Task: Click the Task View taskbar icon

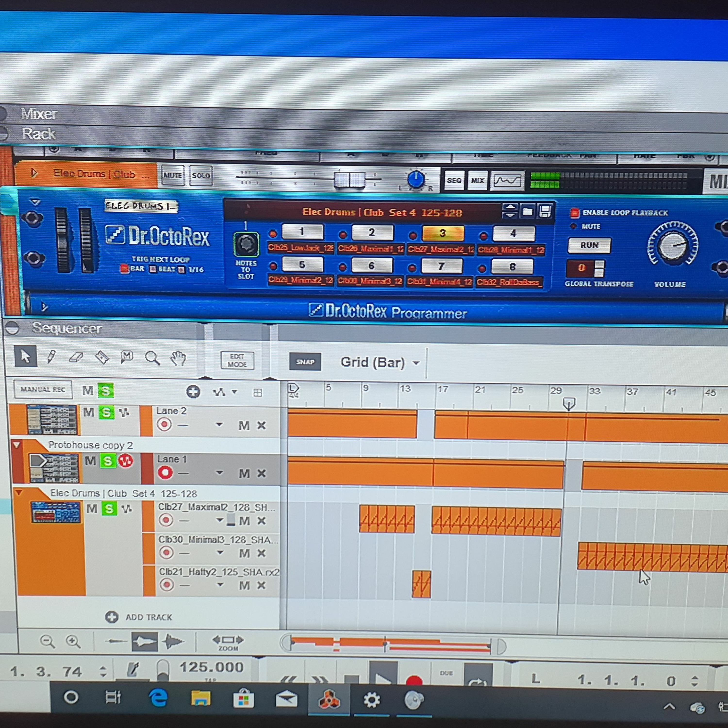Action: point(113,697)
